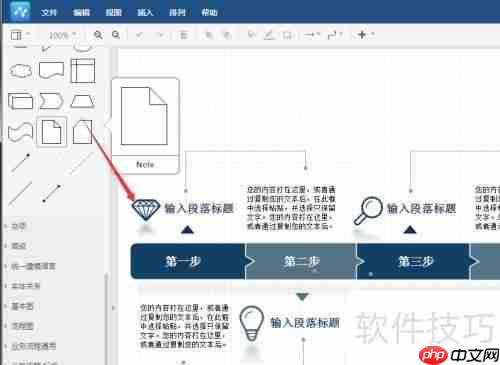500x365 pixels.
Task: Click the zoom in magnifier icon
Action: [98, 35]
